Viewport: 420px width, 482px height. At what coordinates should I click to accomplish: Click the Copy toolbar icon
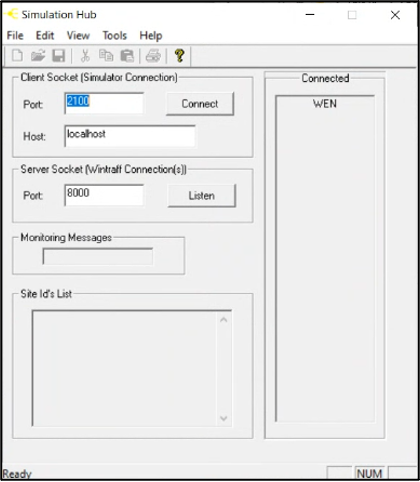(106, 55)
